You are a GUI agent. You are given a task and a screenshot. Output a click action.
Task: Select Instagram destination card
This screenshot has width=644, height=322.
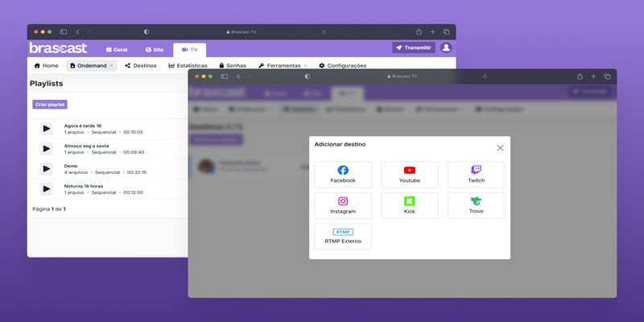click(343, 205)
